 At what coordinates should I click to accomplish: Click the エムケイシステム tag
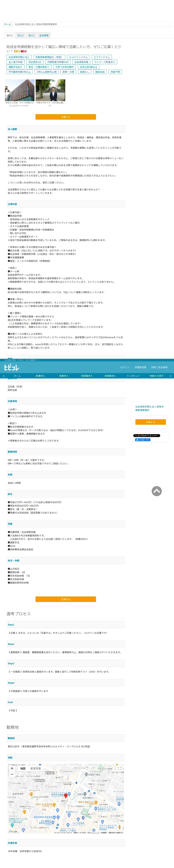click(x=78, y=57)
